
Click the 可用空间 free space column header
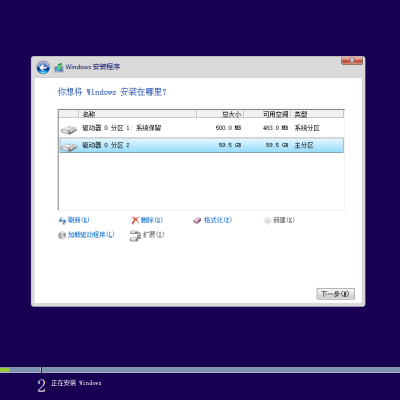coord(267,114)
